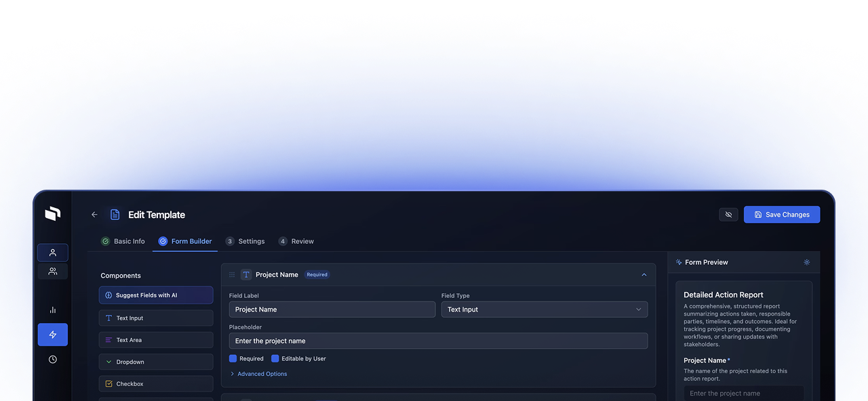The image size is (868, 401).
Task: Open the single-user profile sidebar icon
Action: coord(53,253)
